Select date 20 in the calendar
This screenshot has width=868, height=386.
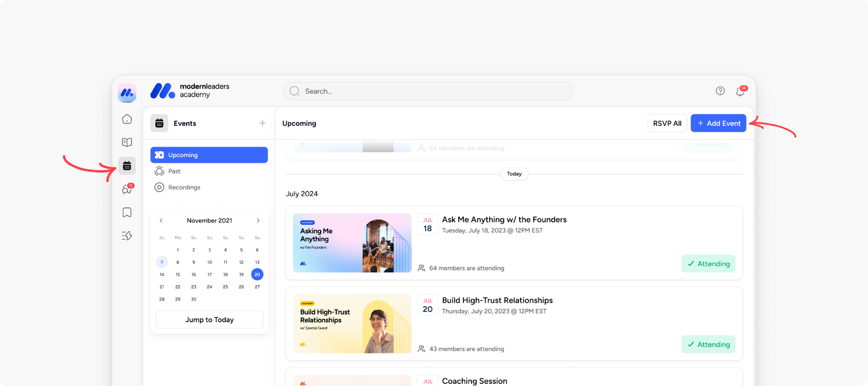pos(257,274)
